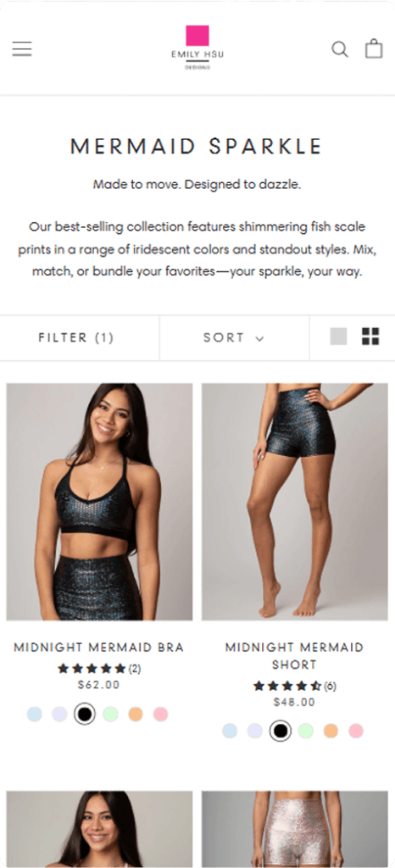Open the FILTER (1) panel
The image size is (395, 868).
click(x=75, y=337)
